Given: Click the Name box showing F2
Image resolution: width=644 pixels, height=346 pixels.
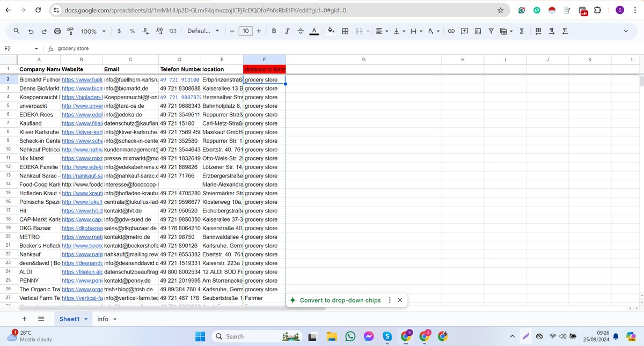Looking at the screenshot, I should pyautogui.click(x=16, y=48).
